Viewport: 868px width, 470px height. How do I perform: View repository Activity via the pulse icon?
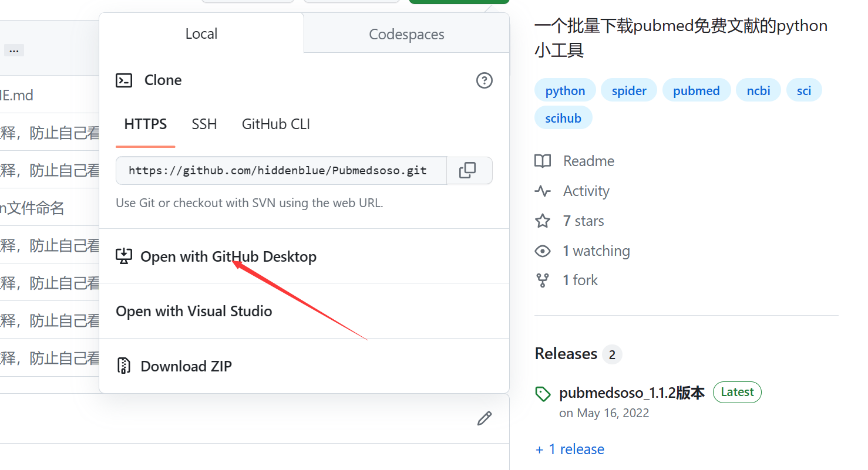tap(543, 191)
